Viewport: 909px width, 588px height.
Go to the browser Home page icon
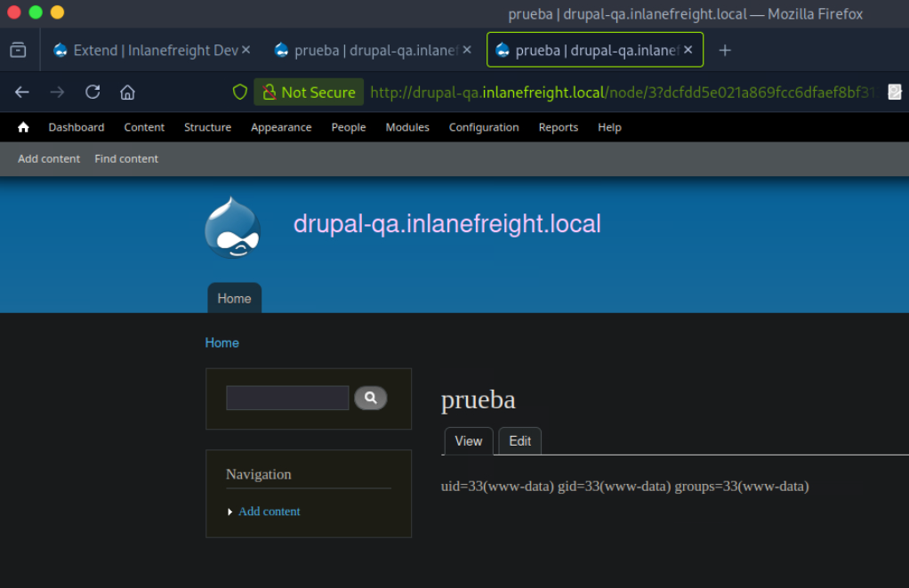[x=127, y=93]
